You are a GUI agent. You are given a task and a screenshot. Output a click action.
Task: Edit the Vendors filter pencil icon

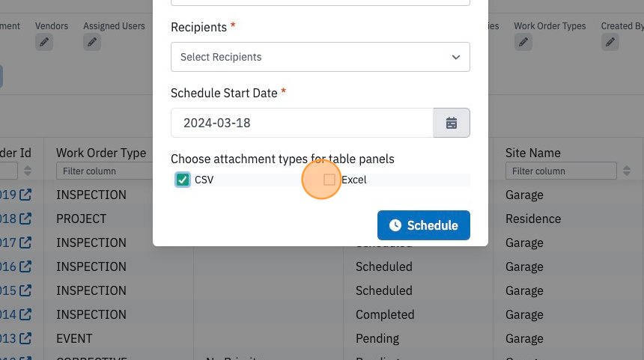point(44,42)
